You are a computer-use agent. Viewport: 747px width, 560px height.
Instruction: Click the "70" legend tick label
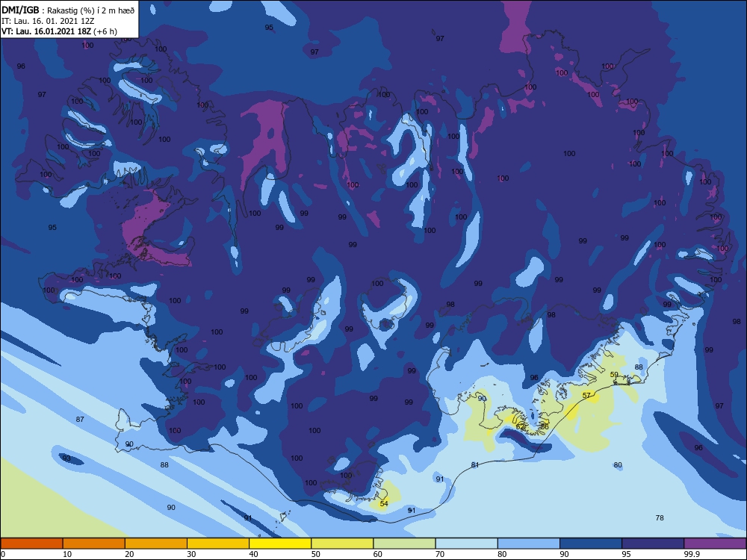pos(440,554)
